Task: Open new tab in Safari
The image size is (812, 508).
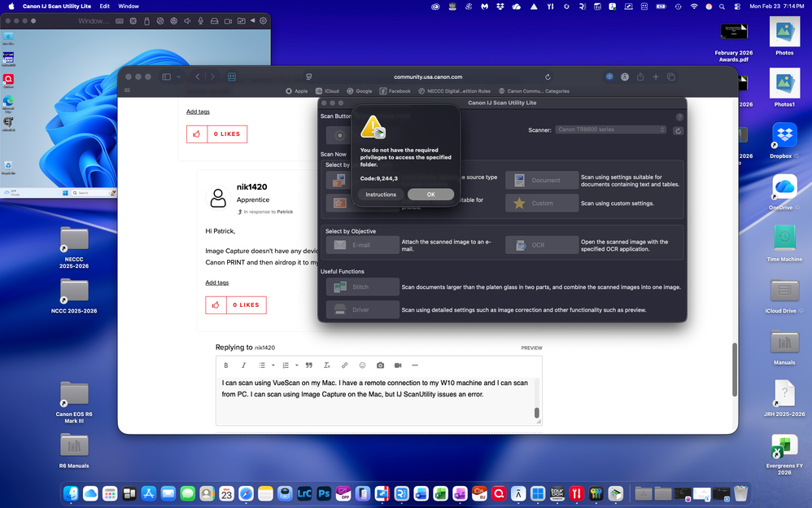Action: click(x=656, y=77)
